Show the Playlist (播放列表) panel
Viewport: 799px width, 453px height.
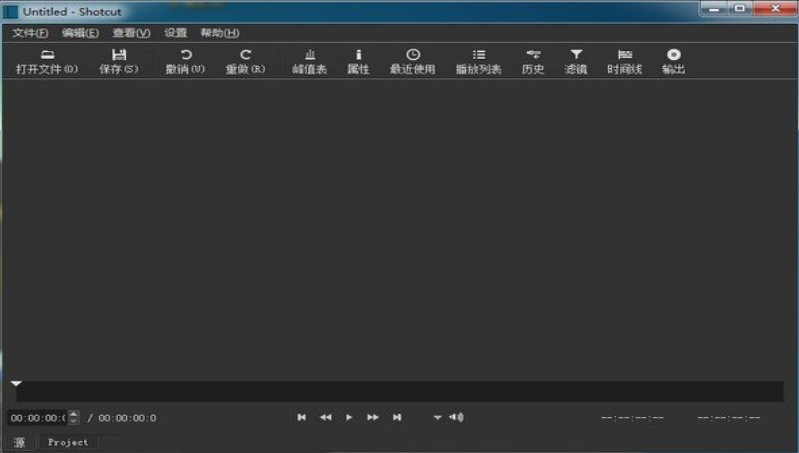pyautogui.click(x=478, y=61)
